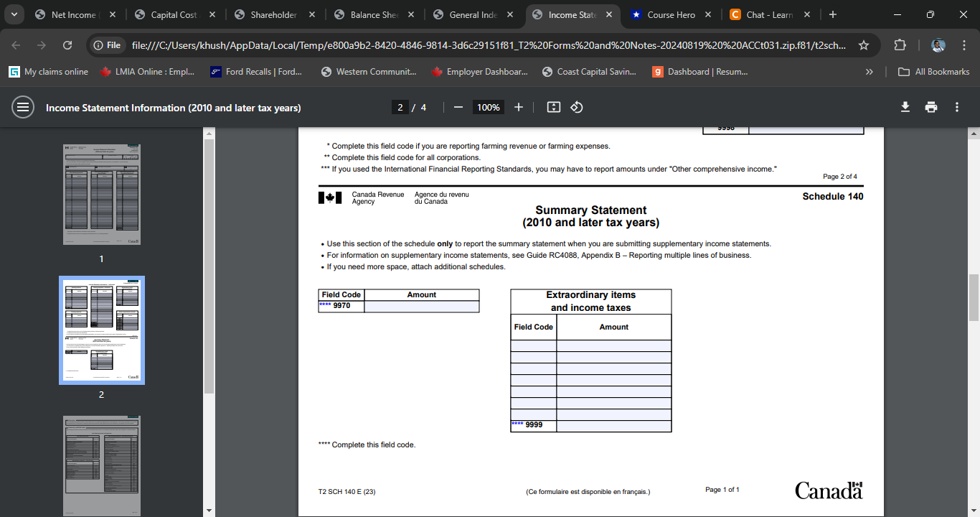Image resolution: width=980 pixels, height=517 pixels.
Task: Click the Chrome profile avatar
Action: pyautogui.click(x=938, y=45)
